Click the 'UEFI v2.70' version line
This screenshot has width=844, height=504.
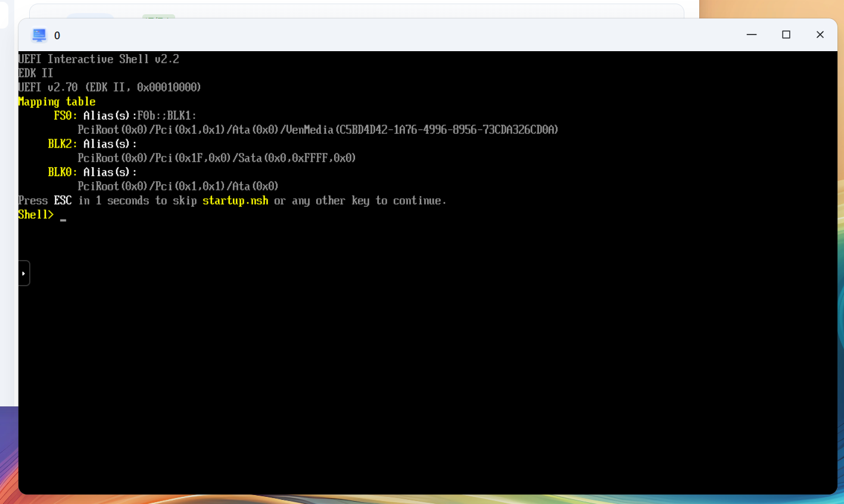click(x=110, y=87)
